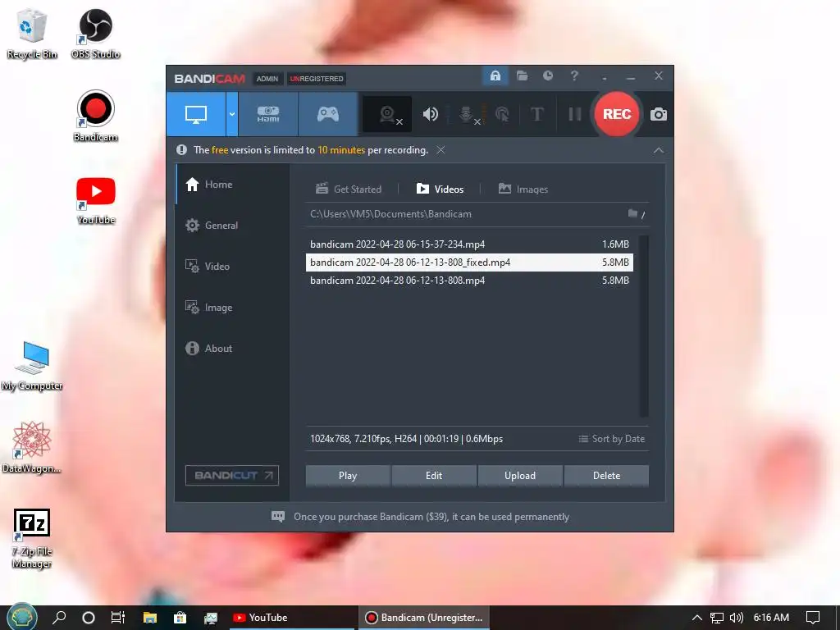
Task: Switch to the Get Started tab
Action: (x=348, y=189)
